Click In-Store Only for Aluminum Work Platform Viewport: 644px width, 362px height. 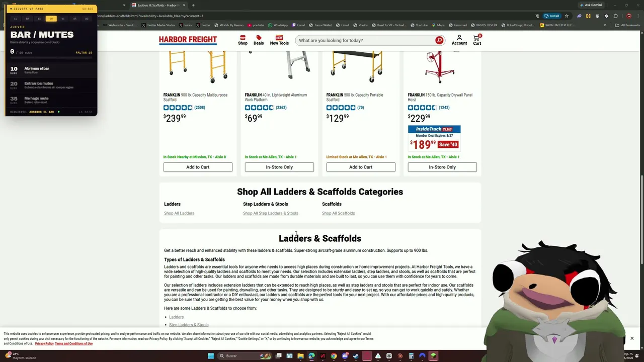[279, 167]
